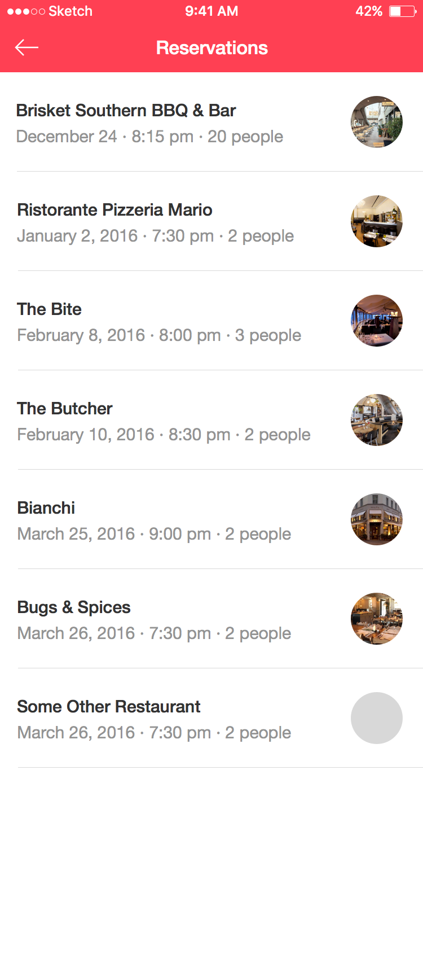Tap the back arrow icon
The height and width of the screenshot is (980, 423).
point(27,48)
